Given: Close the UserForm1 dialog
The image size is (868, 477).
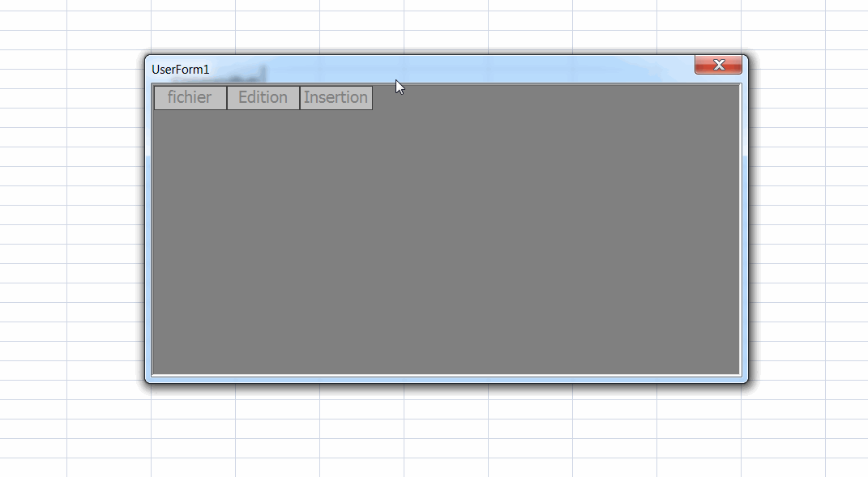Looking at the screenshot, I should click(719, 65).
